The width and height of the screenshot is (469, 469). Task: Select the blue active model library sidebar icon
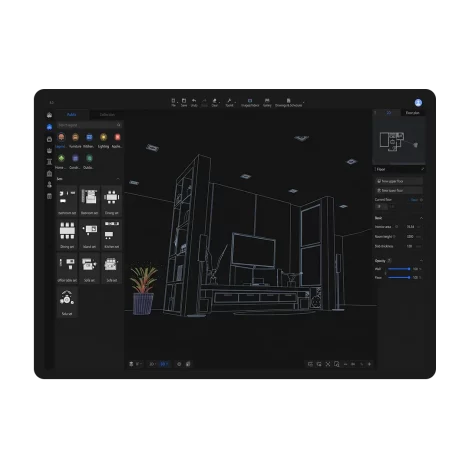(49, 127)
